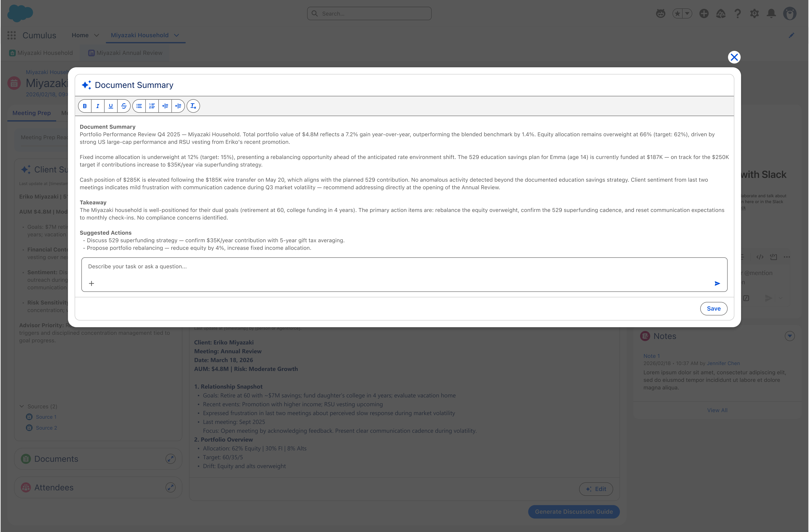809x532 pixels.
Task: Open the more options ellipsis in Slack composer
Action: click(x=786, y=257)
